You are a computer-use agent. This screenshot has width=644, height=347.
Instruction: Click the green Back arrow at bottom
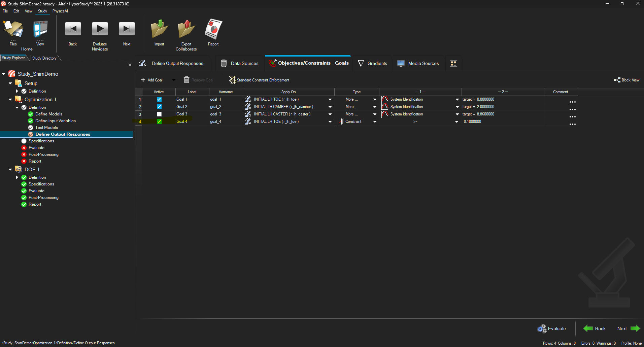pos(588,328)
